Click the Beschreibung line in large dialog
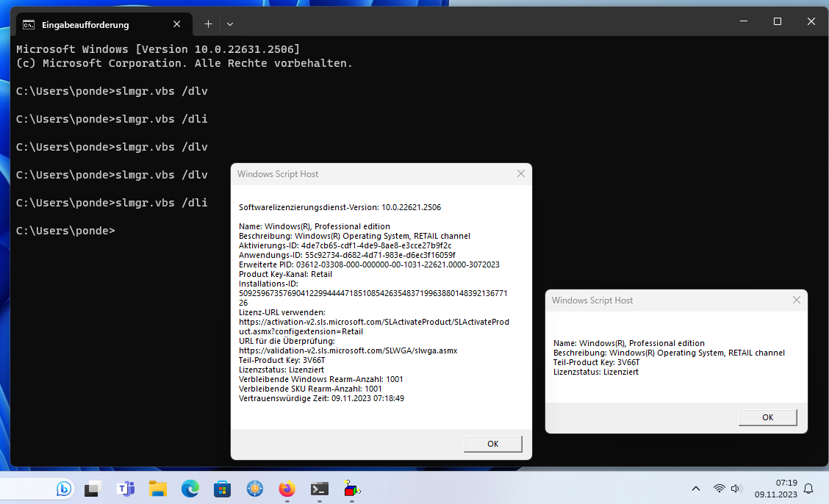The height and width of the screenshot is (504, 829). [x=354, y=236]
